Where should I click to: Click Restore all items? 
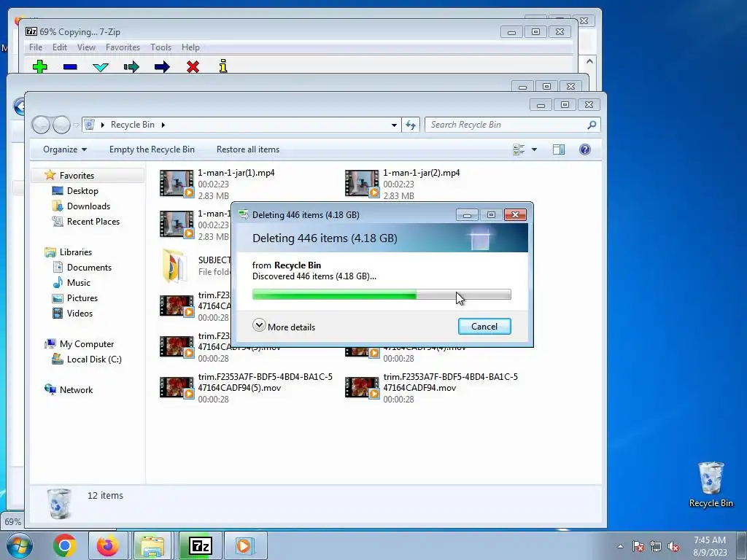(248, 149)
